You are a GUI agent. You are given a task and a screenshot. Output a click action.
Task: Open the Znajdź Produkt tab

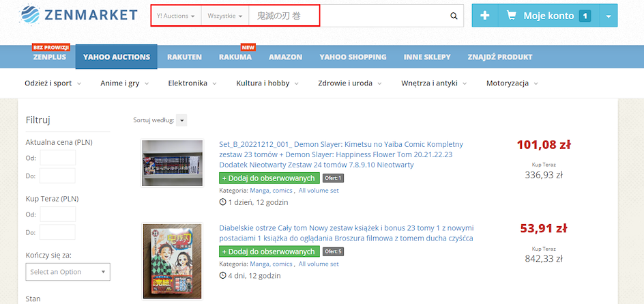[500, 57]
